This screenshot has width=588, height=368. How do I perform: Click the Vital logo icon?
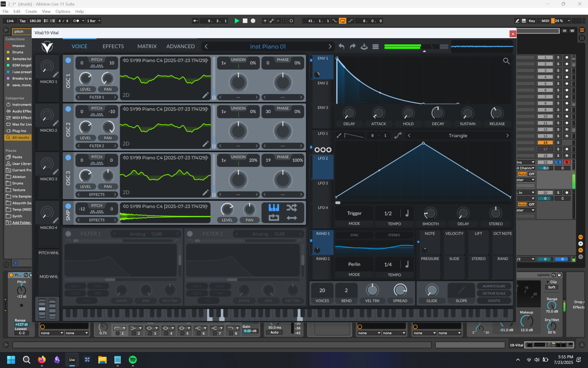tap(47, 46)
